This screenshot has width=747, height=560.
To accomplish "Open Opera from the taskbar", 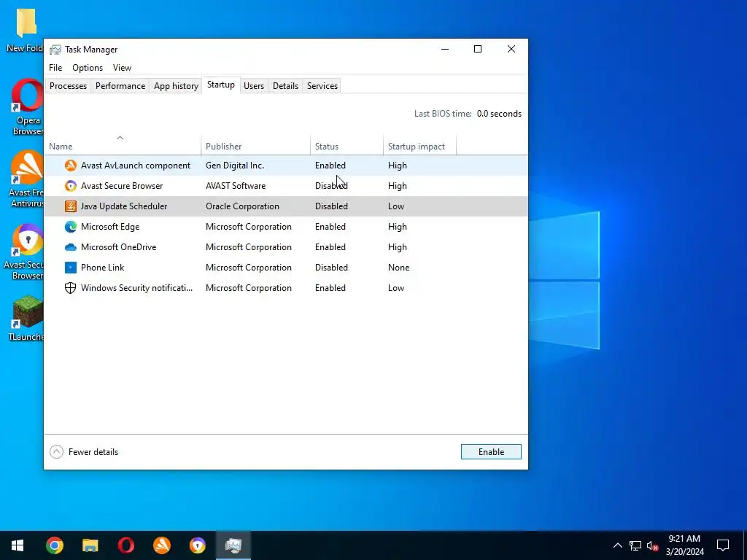I will (x=125, y=545).
